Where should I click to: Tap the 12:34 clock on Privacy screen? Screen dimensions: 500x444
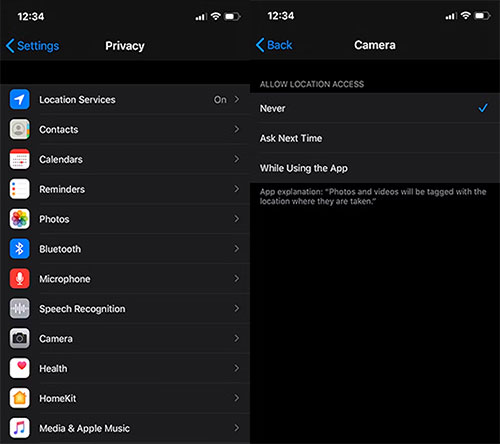(31, 16)
